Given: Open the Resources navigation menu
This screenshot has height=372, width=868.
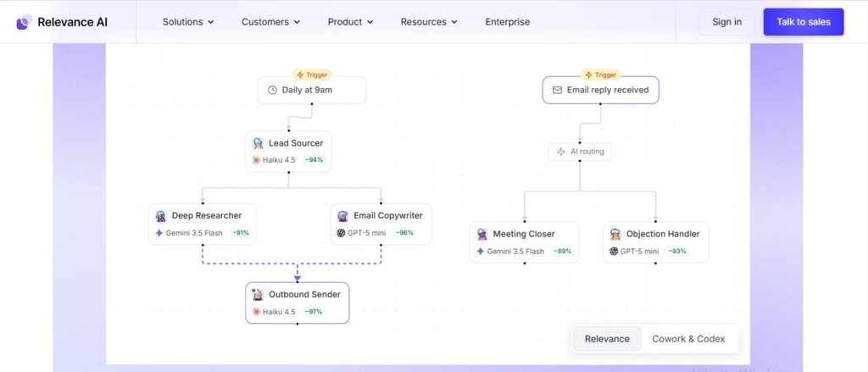Looking at the screenshot, I should [429, 22].
